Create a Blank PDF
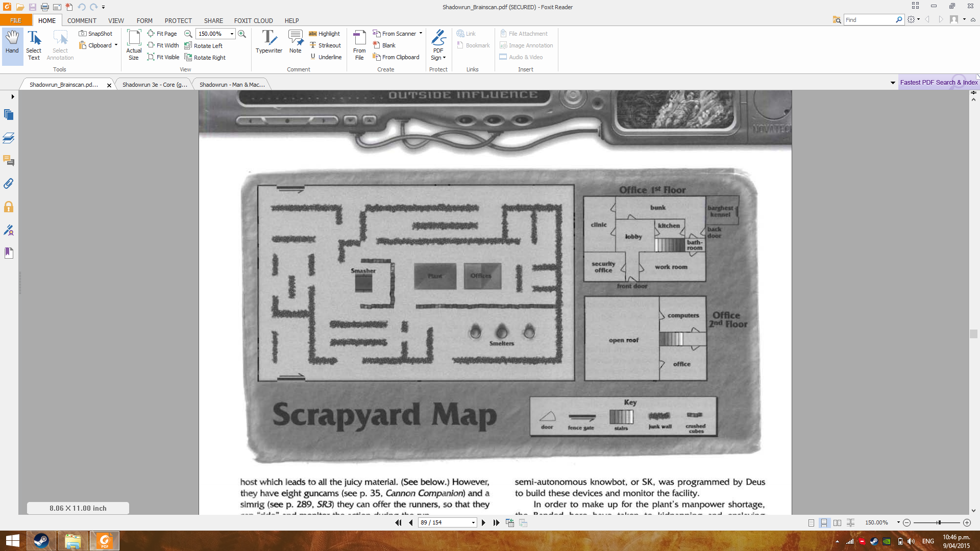 pyautogui.click(x=384, y=45)
